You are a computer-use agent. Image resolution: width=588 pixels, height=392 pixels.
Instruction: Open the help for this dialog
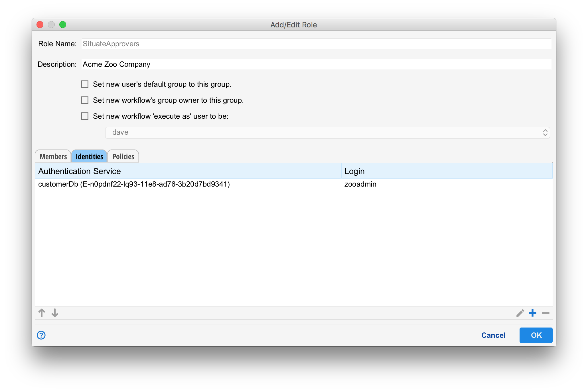(x=41, y=335)
